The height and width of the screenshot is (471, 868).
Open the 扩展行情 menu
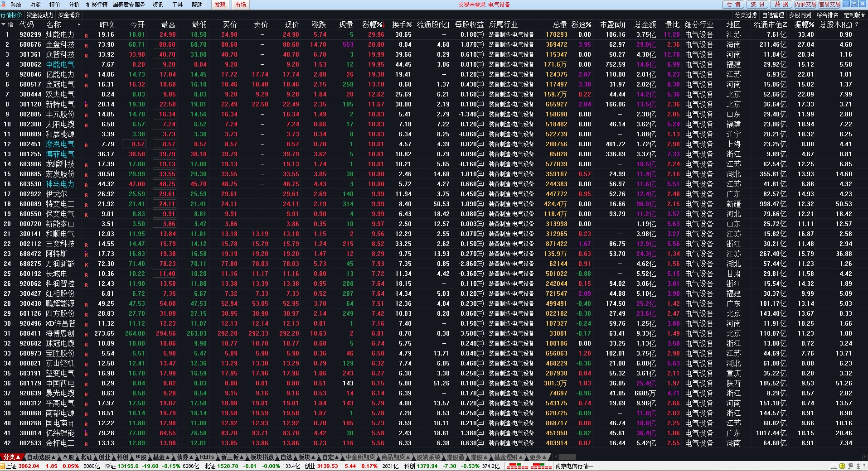pyautogui.click(x=97, y=5)
